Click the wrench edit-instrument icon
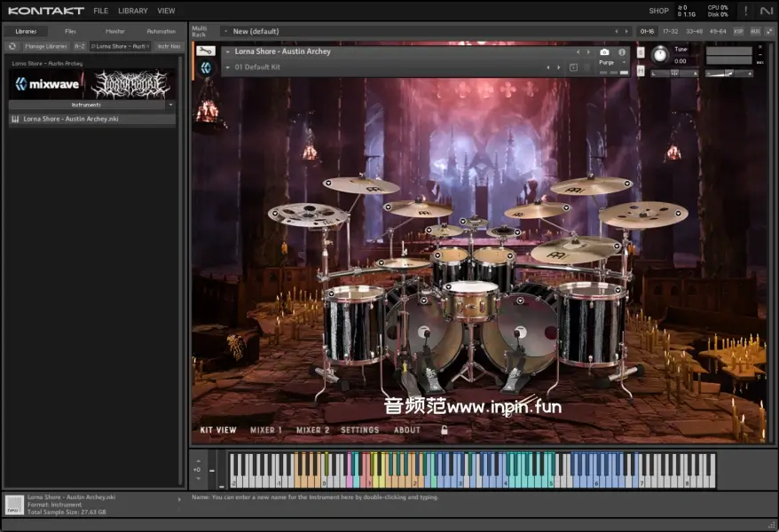779x532 pixels. click(206, 51)
